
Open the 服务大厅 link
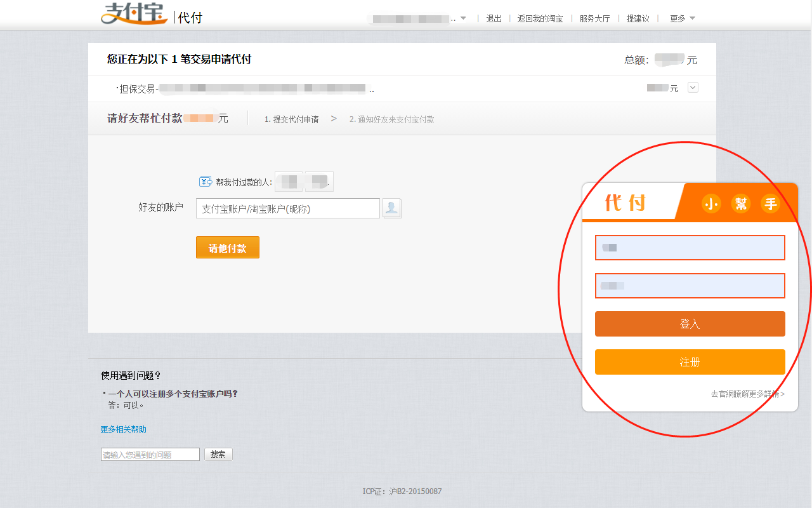[x=594, y=18]
